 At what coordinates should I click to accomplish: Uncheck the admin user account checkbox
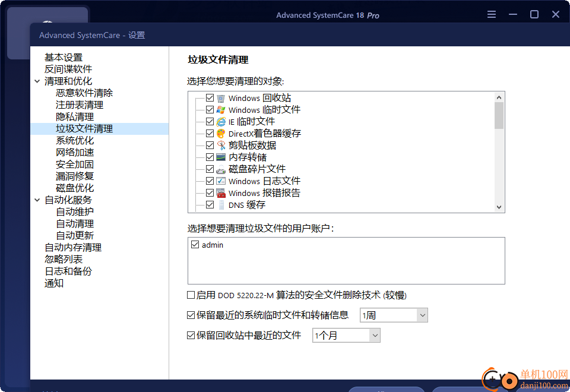(x=195, y=245)
